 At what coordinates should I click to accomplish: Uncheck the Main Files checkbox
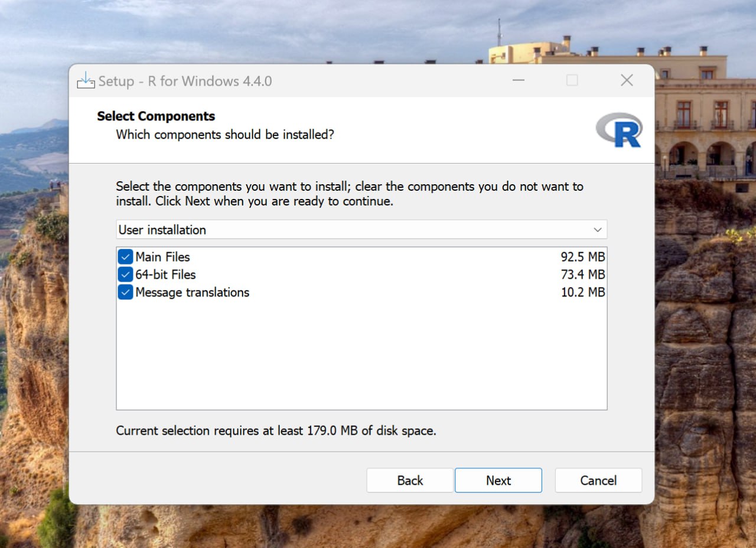[x=125, y=257]
